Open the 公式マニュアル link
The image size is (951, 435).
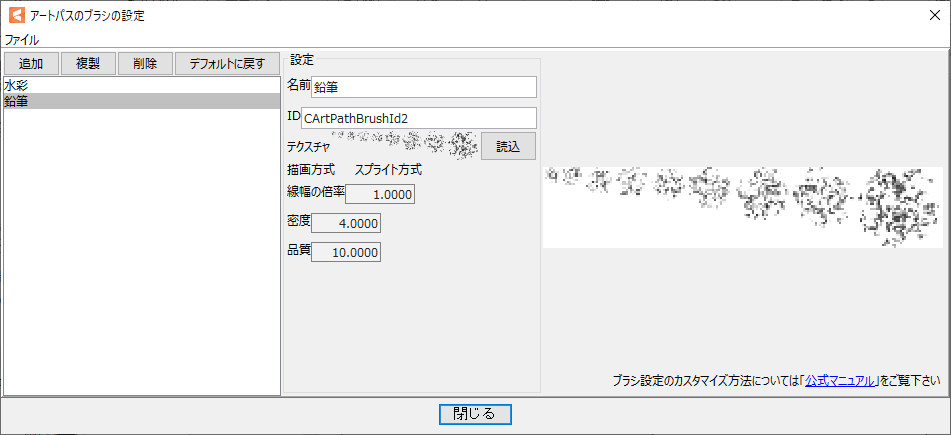pos(840,381)
